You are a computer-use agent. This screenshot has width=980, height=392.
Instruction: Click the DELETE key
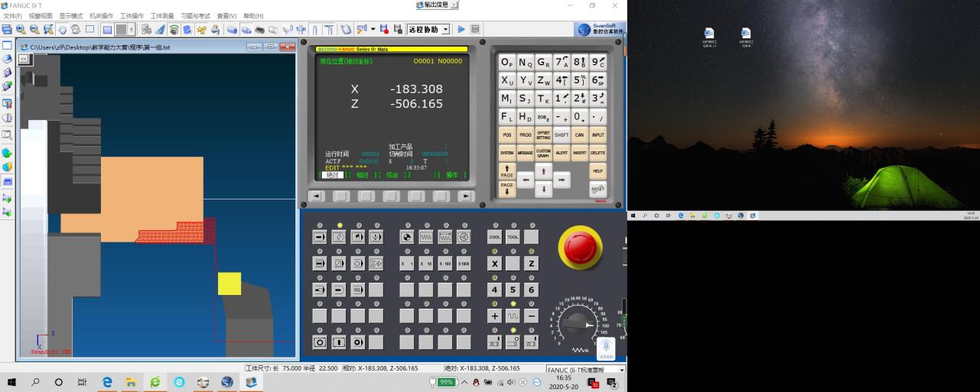click(597, 152)
